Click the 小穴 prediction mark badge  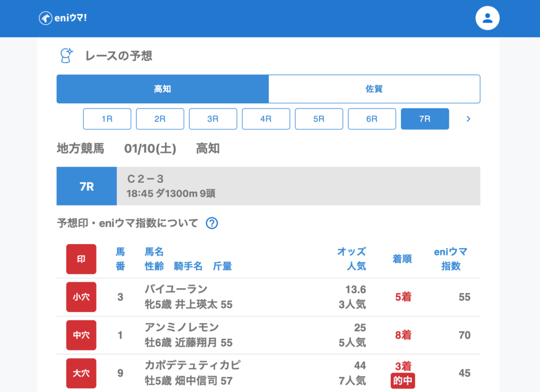81,297
